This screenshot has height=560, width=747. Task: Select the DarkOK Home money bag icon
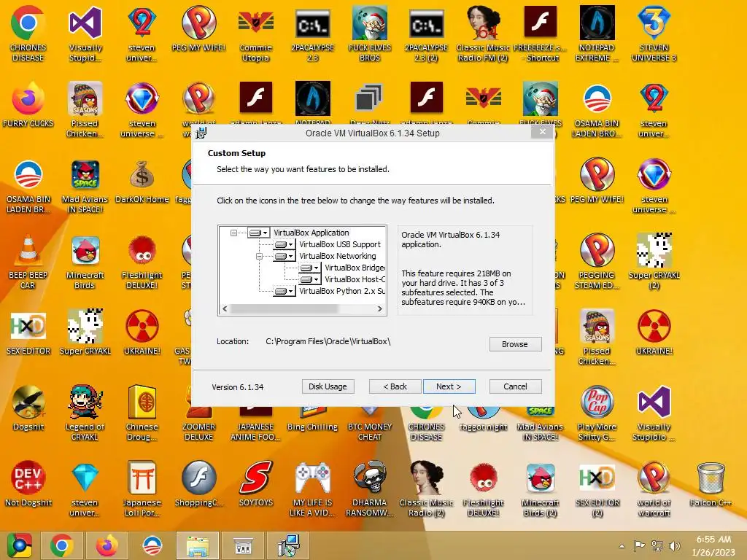click(142, 183)
